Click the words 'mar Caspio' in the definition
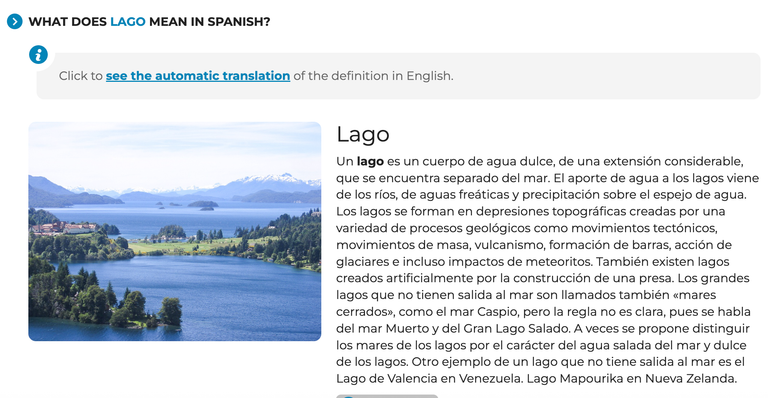The width and height of the screenshot is (768, 398). click(x=487, y=312)
